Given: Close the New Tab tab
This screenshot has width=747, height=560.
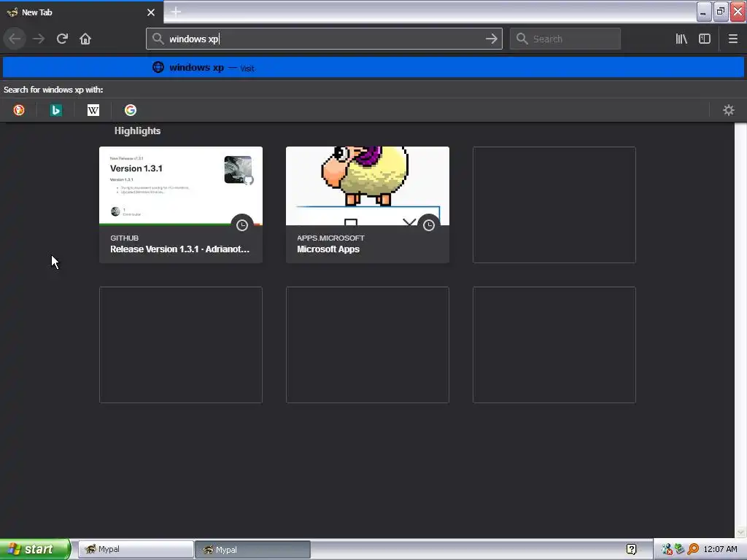Looking at the screenshot, I should point(151,12).
